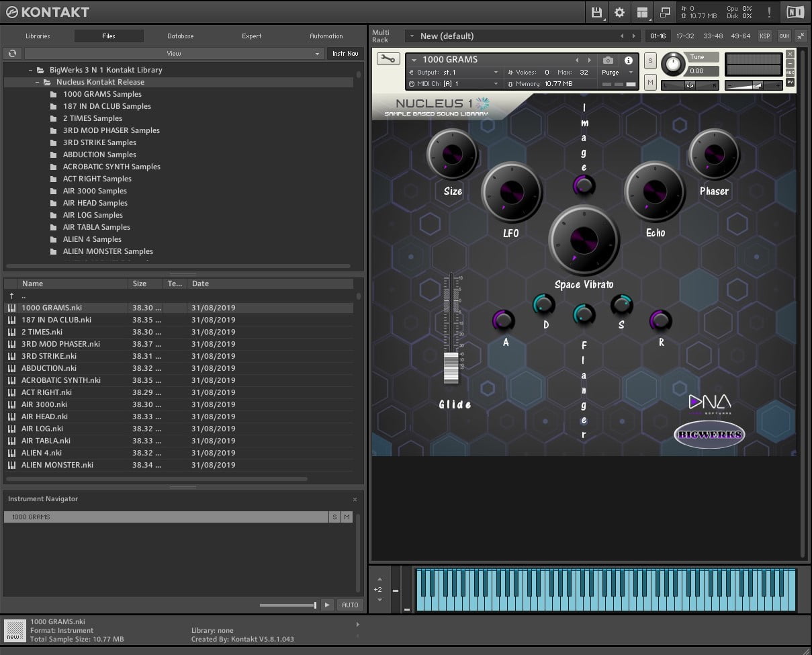Screen dimensions: 812x655
Task: Click the piano icon beside 187 IN DA CLUB.nki
Action: pos(11,320)
